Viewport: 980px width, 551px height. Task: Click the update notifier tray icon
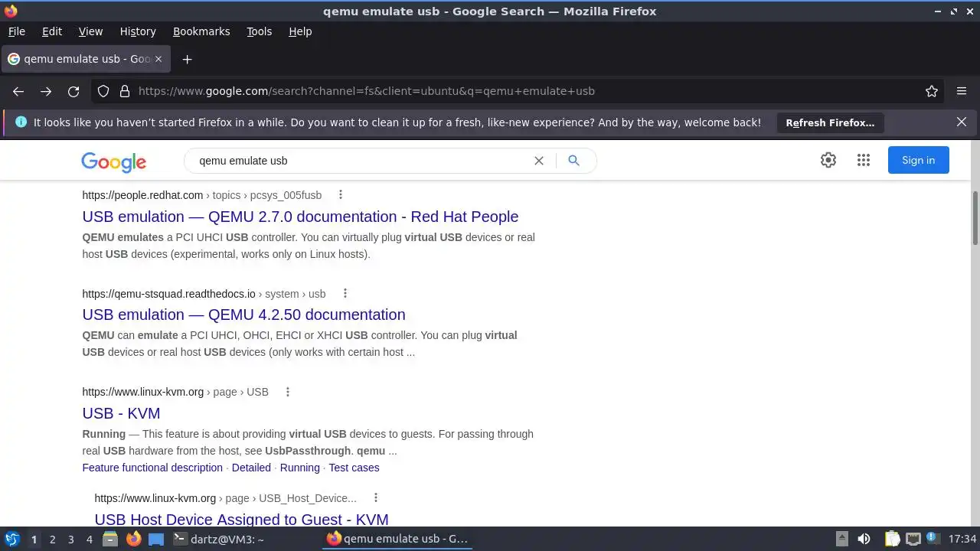coord(933,539)
